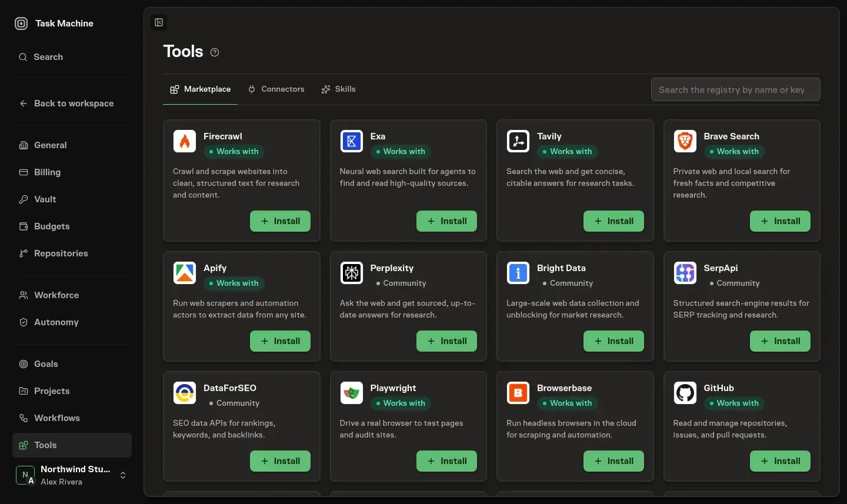The width and height of the screenshot is (847, 504).
Task: Install the SerpApi tool
Action: pyautogui.click(x=780, y=341)
